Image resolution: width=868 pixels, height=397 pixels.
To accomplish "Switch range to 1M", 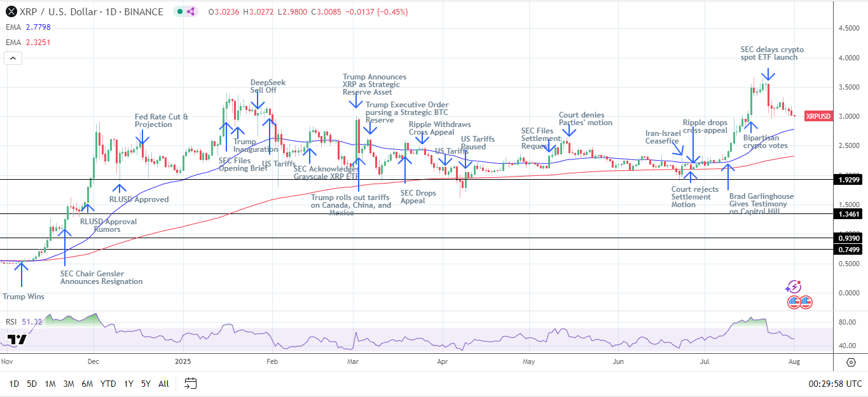I will pyautogui.click(x=50, y=384).
